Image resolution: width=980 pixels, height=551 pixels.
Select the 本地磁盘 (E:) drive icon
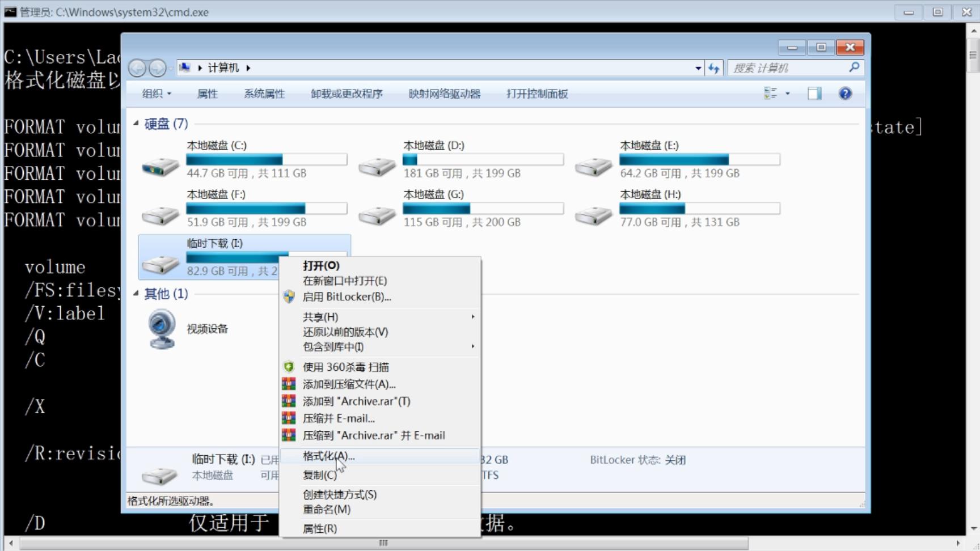click(593, 164)
